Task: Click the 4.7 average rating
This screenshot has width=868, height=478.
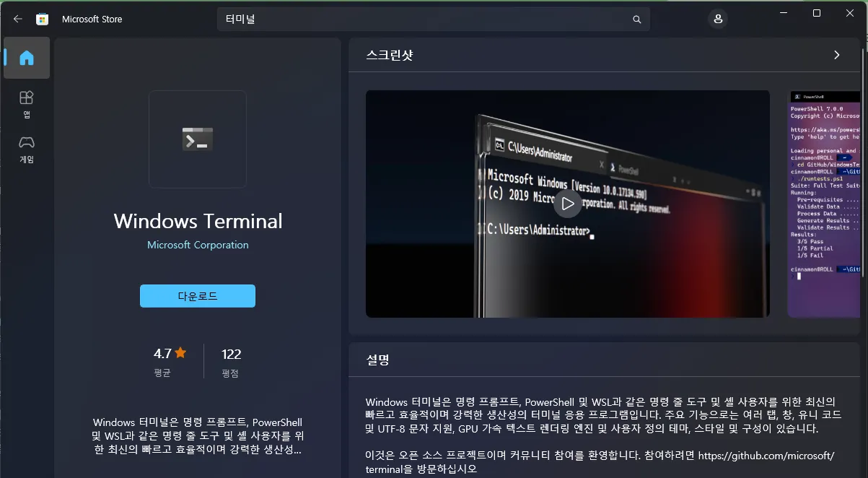Action: [170, 354]
